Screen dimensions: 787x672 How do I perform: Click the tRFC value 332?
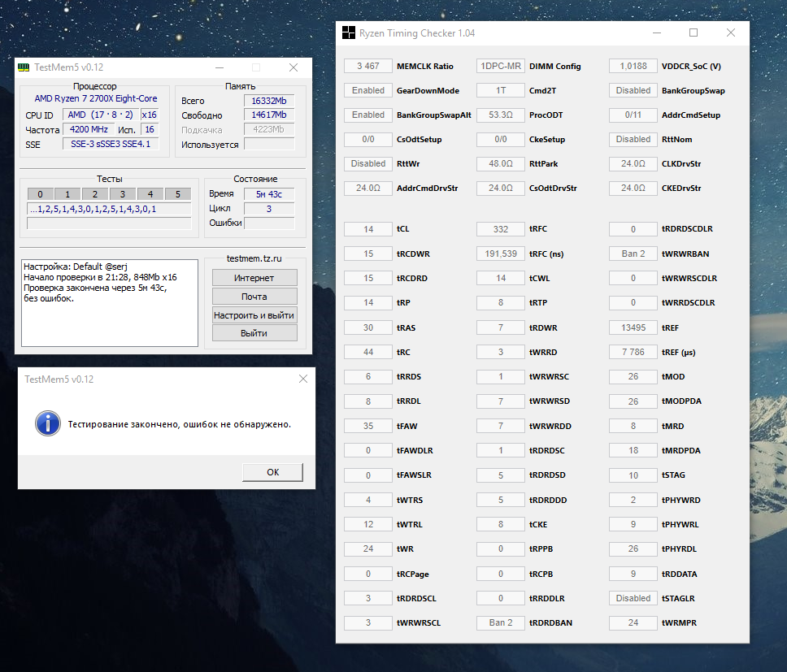pos(500,229)
